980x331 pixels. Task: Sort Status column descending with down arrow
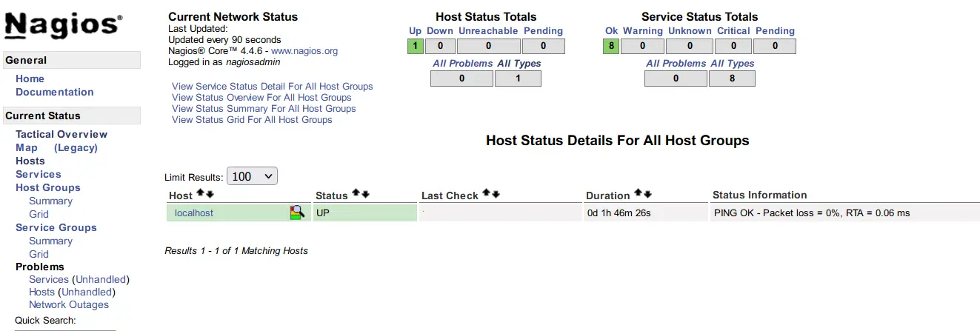coord(365,194)
